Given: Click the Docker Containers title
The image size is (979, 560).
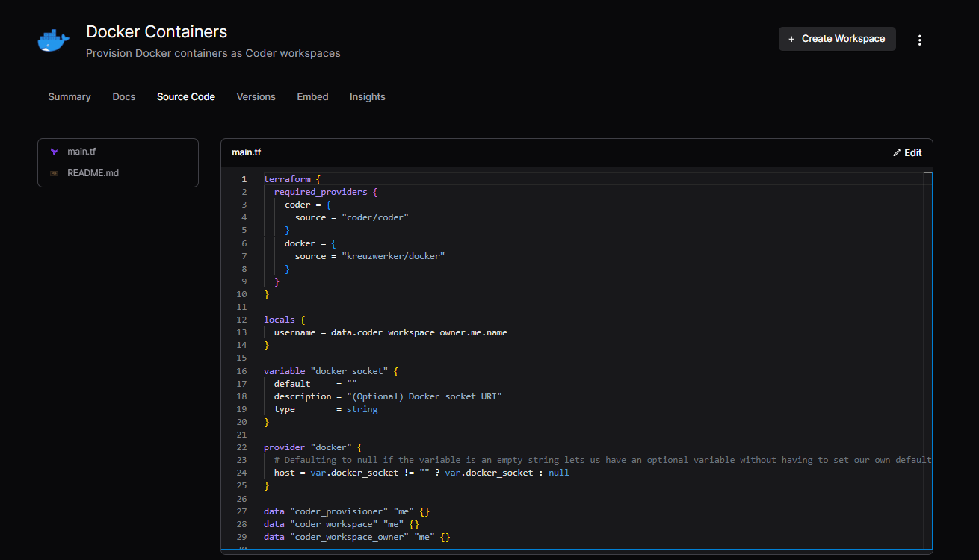Looking at the screenshot, I should click(157, 32).
